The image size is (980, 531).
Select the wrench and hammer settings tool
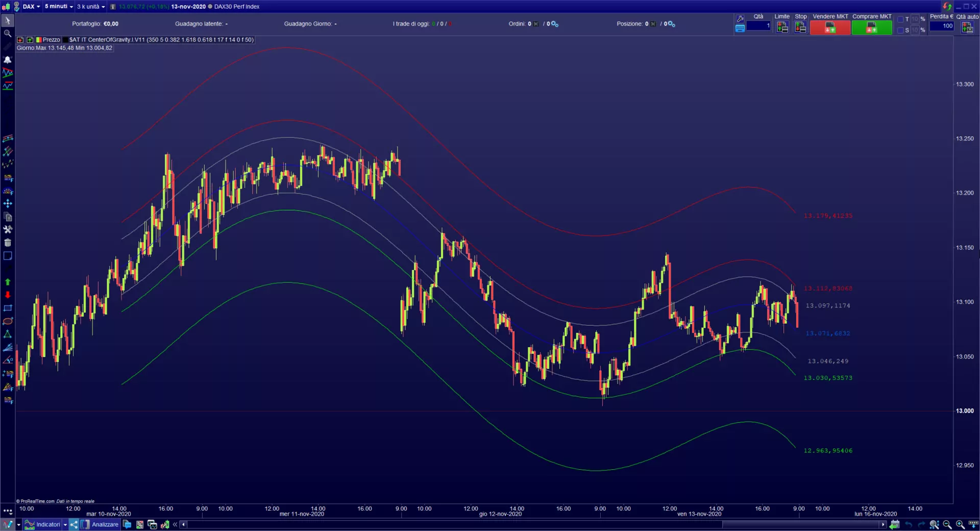pos(8,230)
